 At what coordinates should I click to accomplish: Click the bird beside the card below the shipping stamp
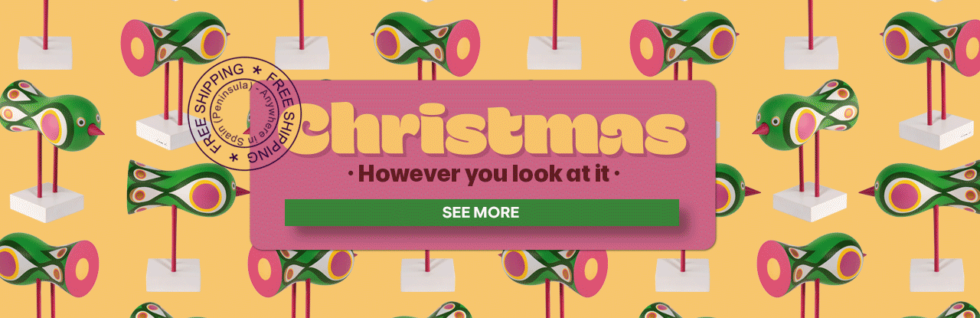click(188, 189)
